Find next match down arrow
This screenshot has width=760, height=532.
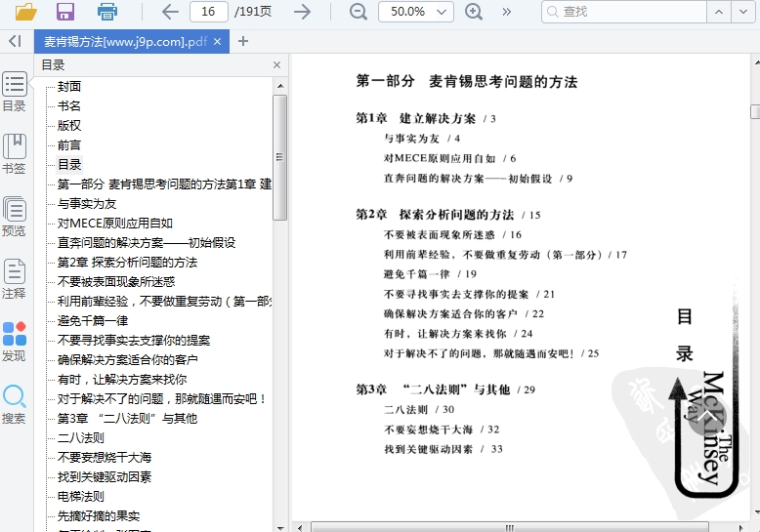tap(743, 12)
